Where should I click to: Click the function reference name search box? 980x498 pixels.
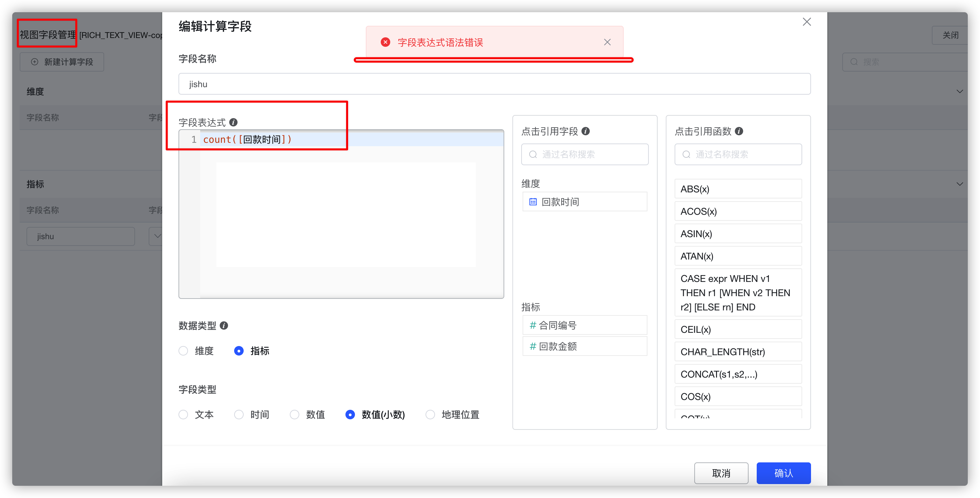738,154
